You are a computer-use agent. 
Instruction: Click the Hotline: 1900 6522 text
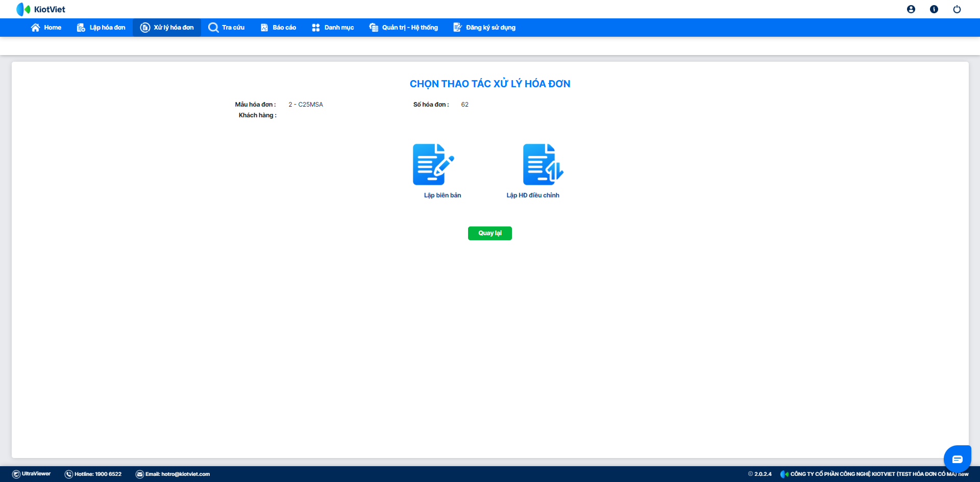[x=98, y=474]
